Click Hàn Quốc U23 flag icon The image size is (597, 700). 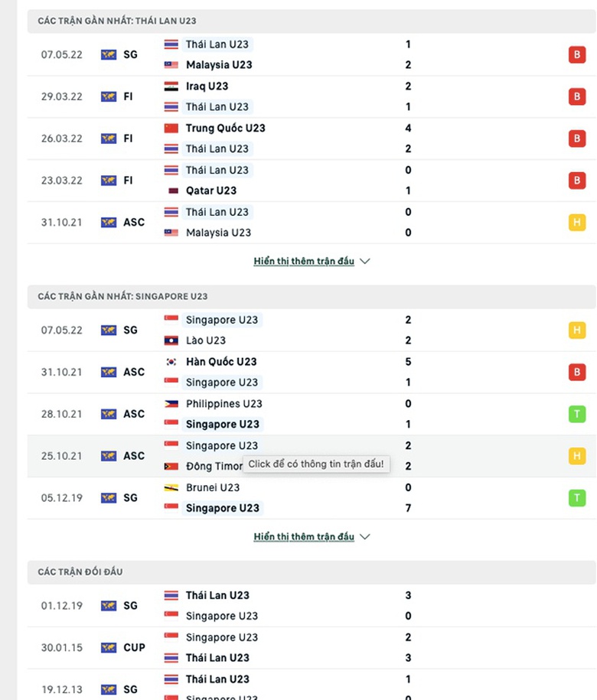tap(171, 362)
